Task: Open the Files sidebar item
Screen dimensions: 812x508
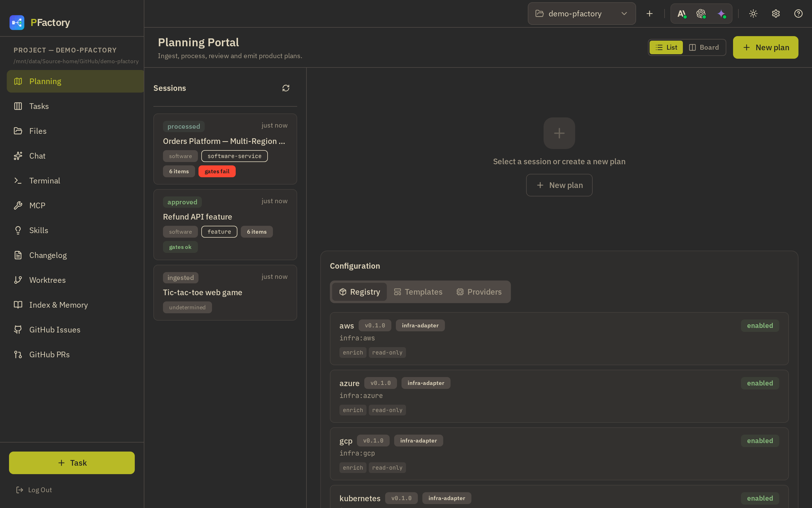Action: point(75,131)
